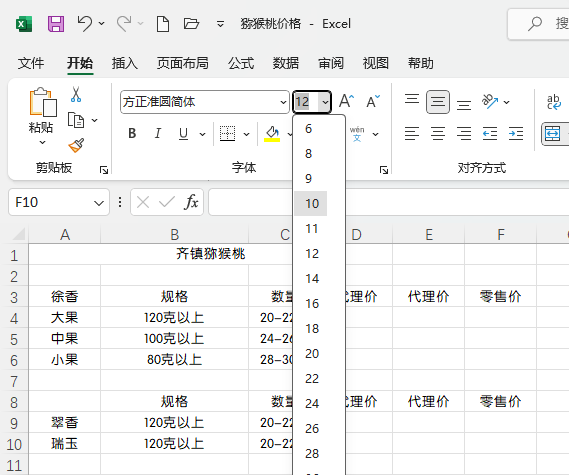This screenshot has height=475, width=569.
Task: Click the Orientation text angle icon
Action: (490, 102)
